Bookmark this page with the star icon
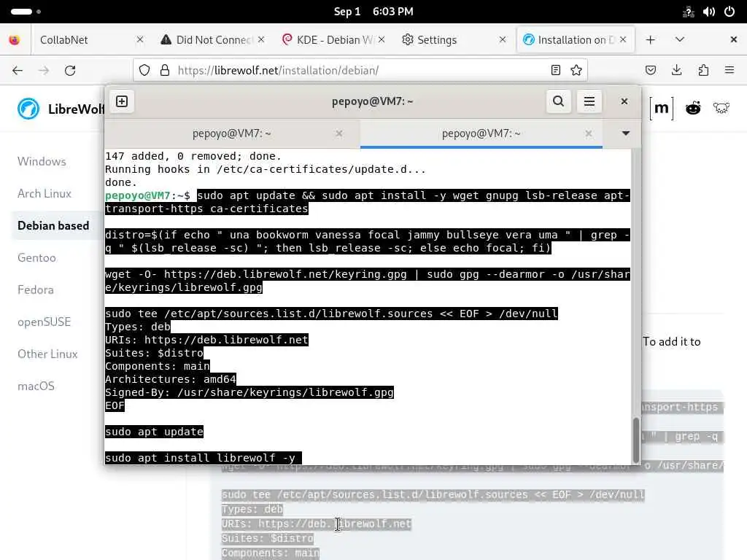 tap(576, 71)
